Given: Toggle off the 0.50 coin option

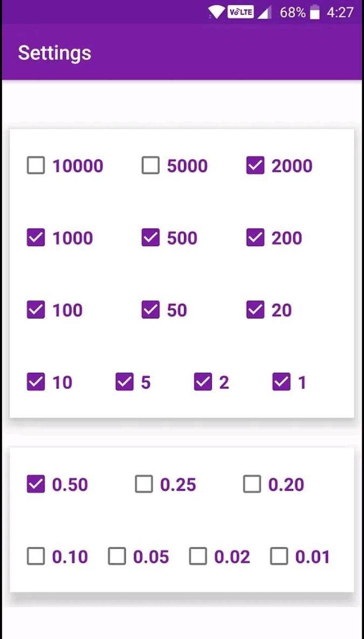Looking at the screenshot, I should click(36, 484).
